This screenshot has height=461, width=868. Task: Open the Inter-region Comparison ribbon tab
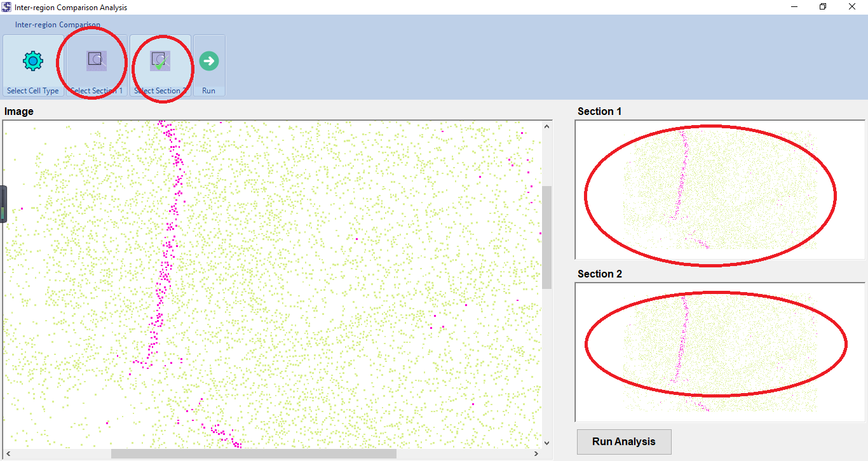click(x=58, y=25)
